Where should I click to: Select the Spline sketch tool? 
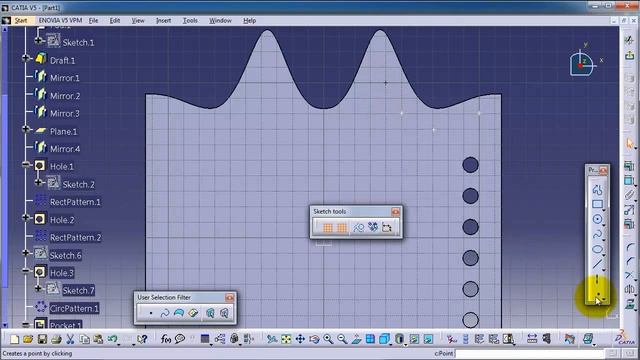(597, 234)
